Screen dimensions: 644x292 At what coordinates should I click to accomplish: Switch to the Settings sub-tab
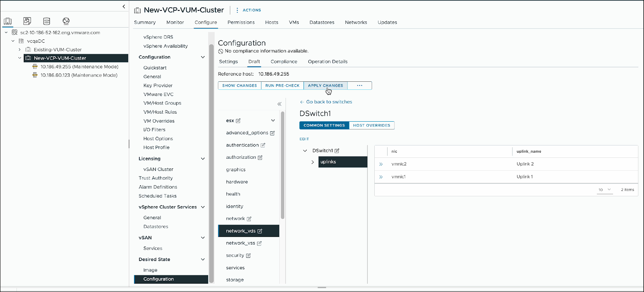[x=229, y=62]
